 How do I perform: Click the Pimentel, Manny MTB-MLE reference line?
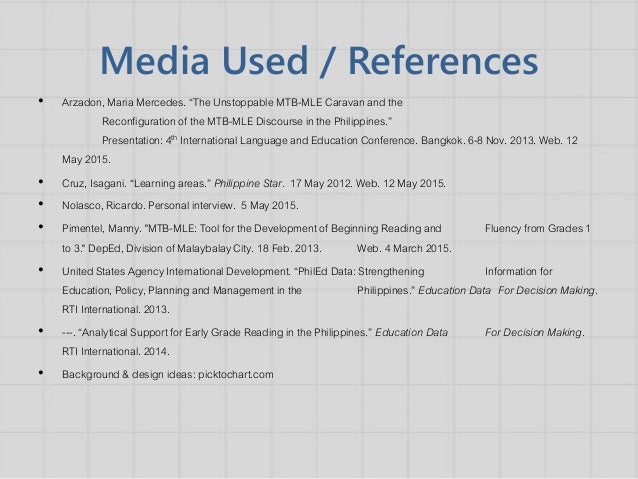251,228
